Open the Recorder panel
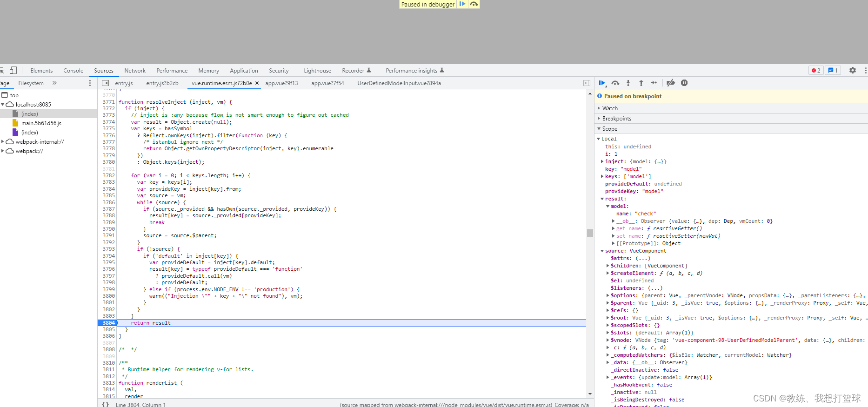868x407 pixels. coord(356,71)
